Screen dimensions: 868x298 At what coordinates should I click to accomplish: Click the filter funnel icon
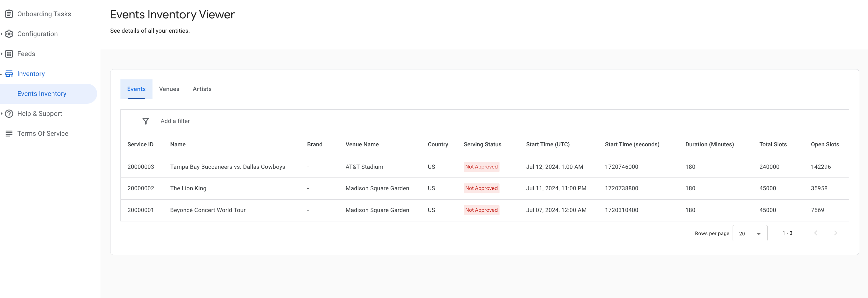tap(146, 121)
